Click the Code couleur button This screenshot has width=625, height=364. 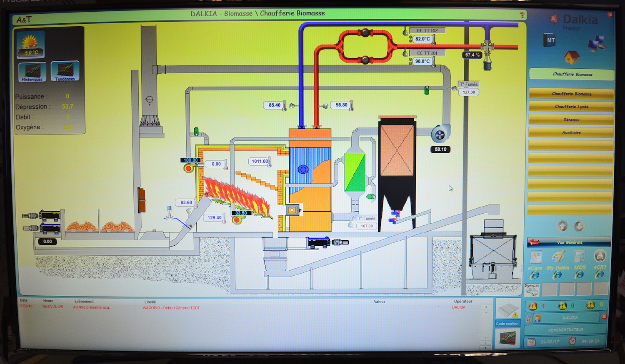click(507, 324)
